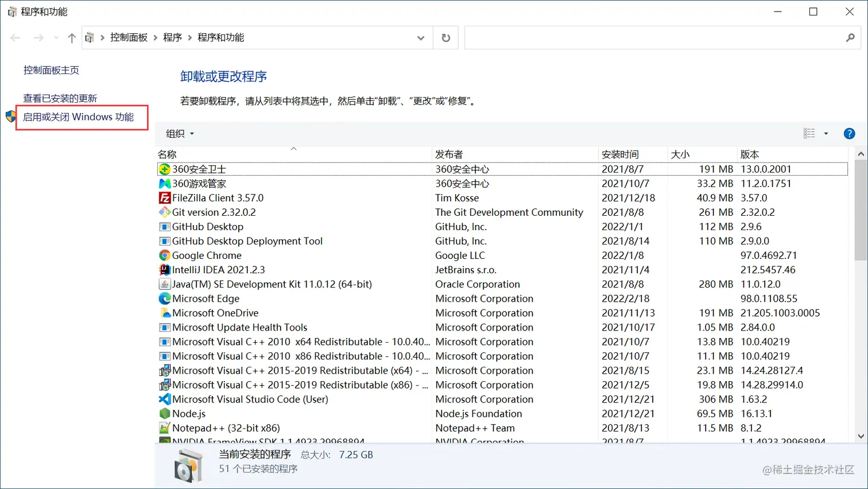
Task: Click the change view layout icon
Action: point(809,134)
